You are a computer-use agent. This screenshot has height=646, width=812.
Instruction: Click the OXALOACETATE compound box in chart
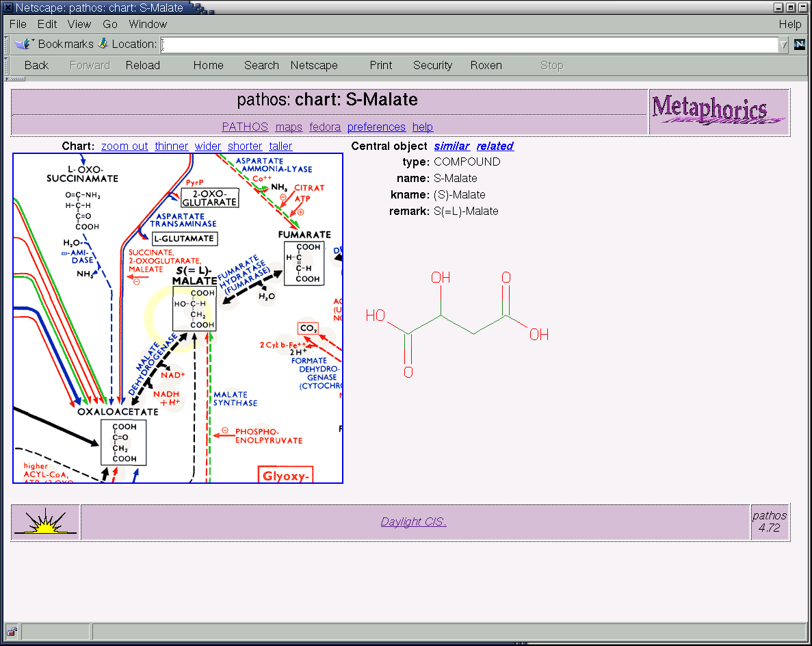pos(124,442)
